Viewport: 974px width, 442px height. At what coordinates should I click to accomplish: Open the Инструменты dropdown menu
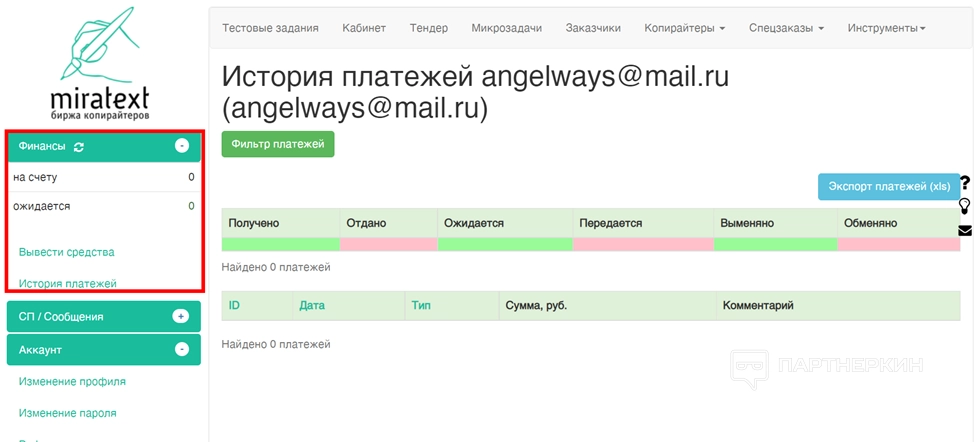(x=886, y=28)
